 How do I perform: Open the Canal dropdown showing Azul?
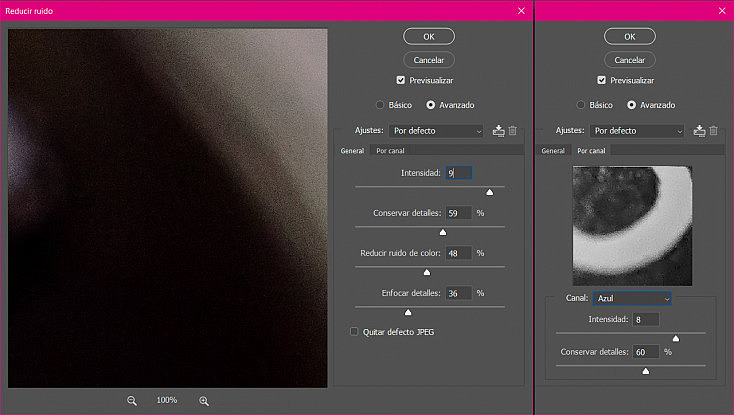[632, 299]
